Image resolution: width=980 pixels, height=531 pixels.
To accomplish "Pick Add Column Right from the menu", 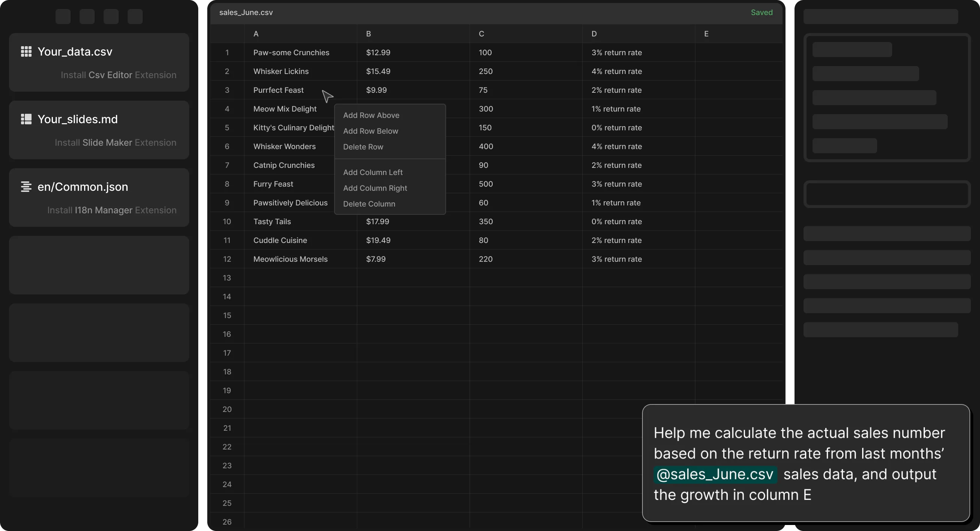I will 375,188.
